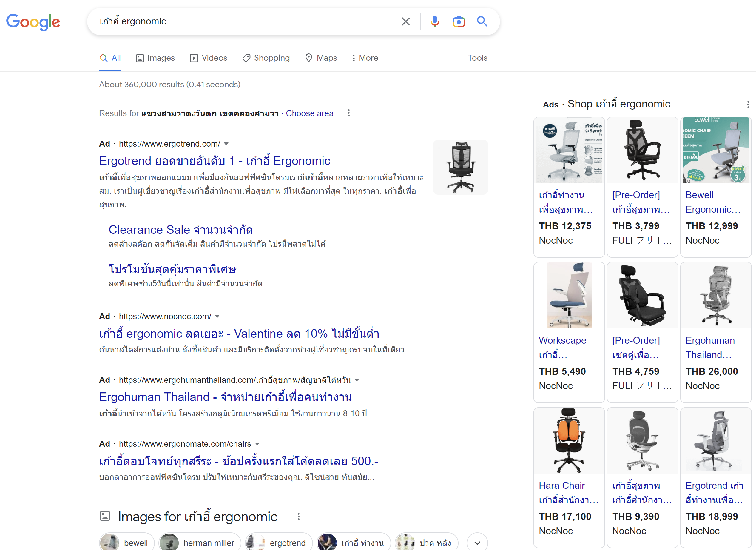The image size is (756, 550).
Task: Focus the search input field
Action: pos(247,22)
